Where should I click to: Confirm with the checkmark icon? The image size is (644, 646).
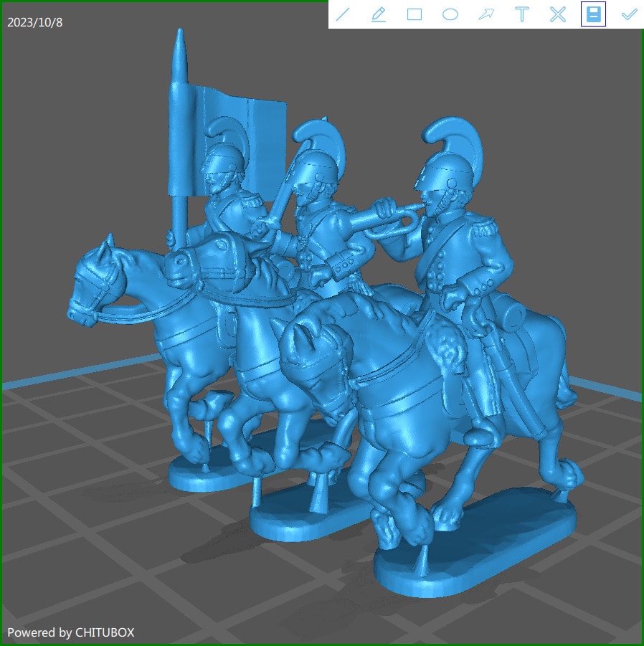pyautogui.click(x=628, y=14)
